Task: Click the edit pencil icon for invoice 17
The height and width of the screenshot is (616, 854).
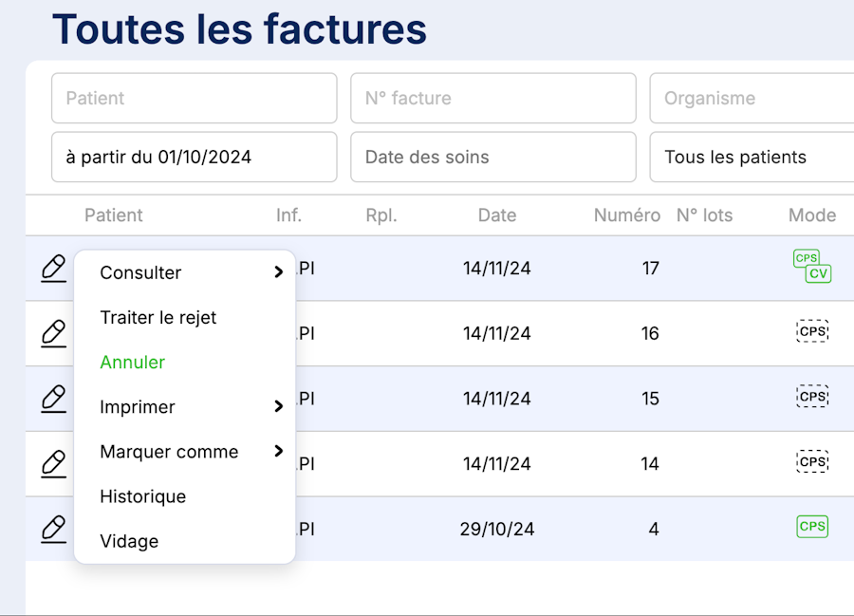Action: tap(54, 269)
